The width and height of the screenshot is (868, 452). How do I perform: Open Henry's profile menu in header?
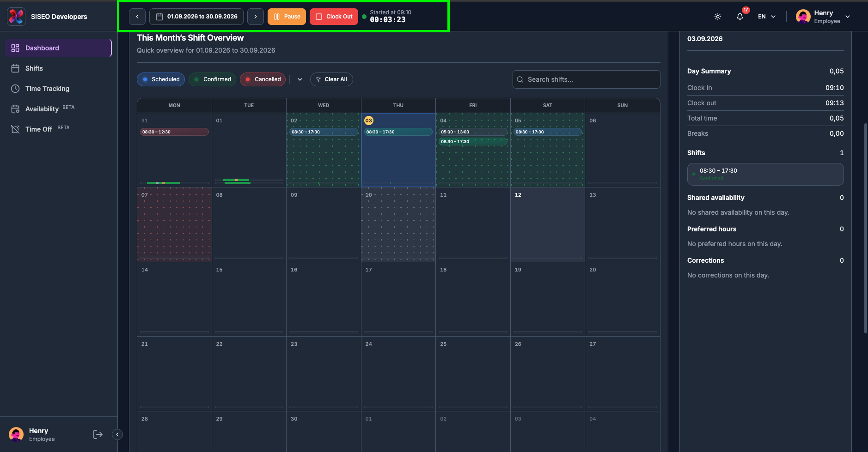click(823, 17)
